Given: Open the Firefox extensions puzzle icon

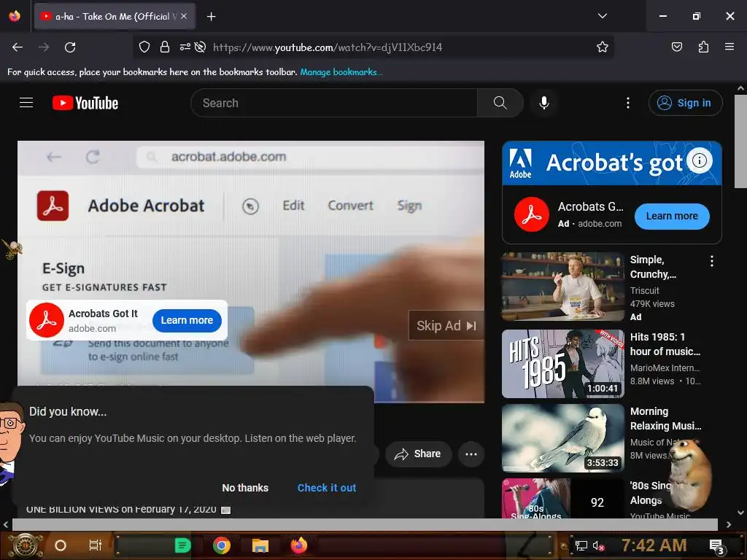Looking at the screenshot, I should point(703,47).
